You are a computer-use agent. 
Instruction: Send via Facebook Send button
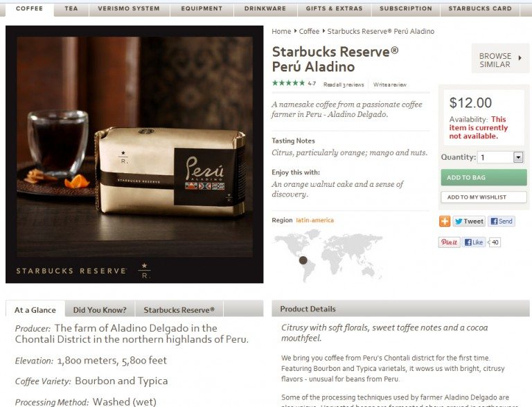[x=502, y=221]
